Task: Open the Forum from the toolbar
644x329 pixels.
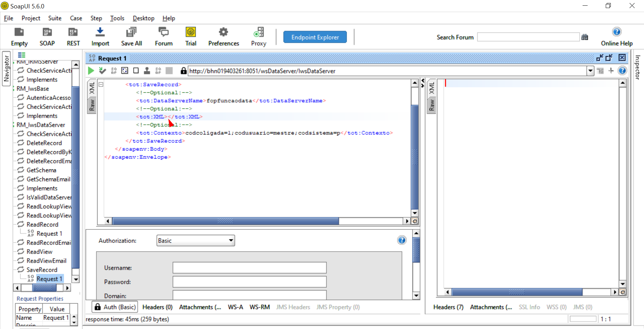Action: (164, 37)
